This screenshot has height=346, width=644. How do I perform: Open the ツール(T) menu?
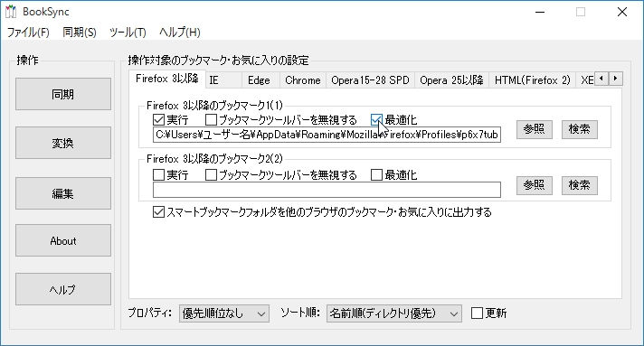(128, 33)
